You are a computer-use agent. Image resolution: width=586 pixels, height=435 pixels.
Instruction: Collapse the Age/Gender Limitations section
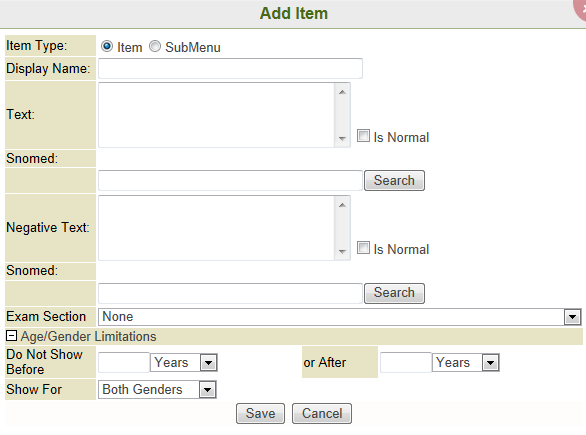(x=11, y=336)
